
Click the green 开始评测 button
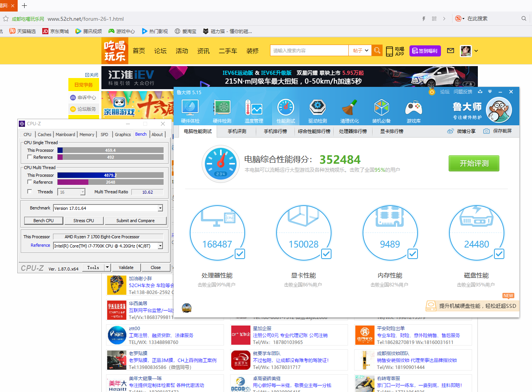[x=474, y=163]
